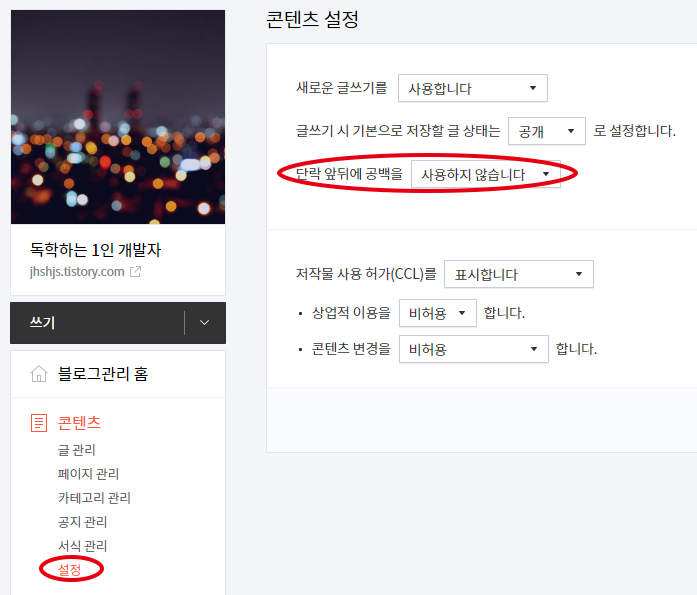Open 공지 관리 menu item
This screenshot has width=697, height=595.
coord(82,522)
